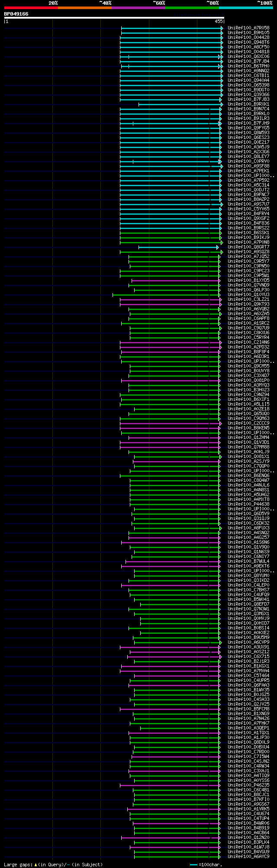Select the UniRef100_C3X4D7 label
This screenshot has width=277, height=868.
[248, 376]
